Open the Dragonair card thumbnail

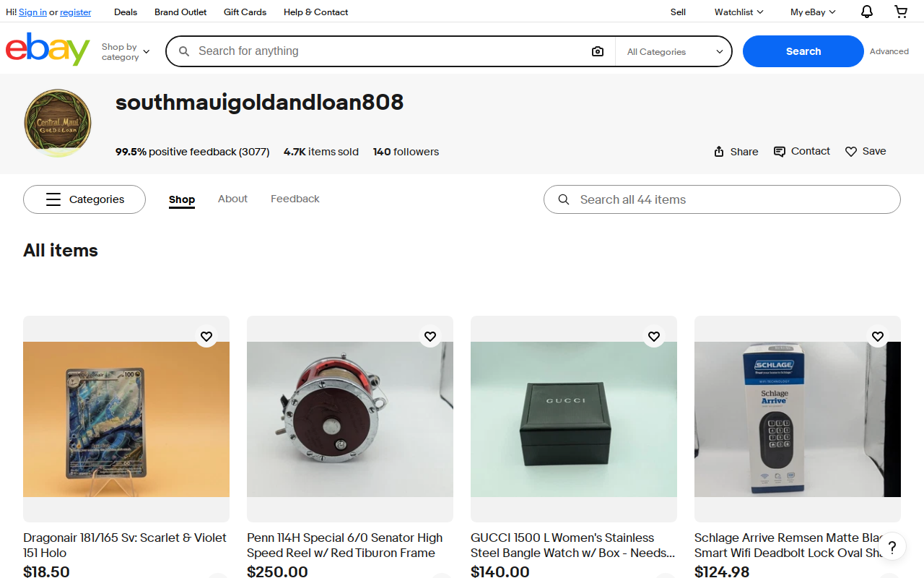pyautogui.click(x=126, y=419)
